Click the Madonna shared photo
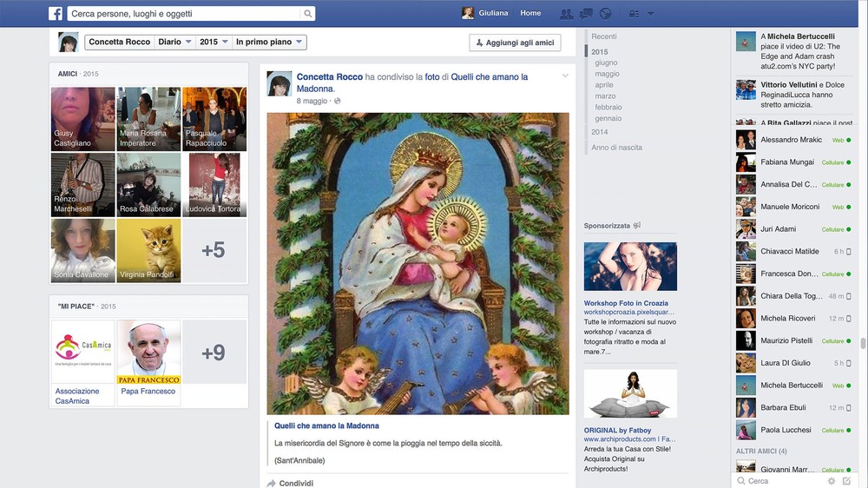868x488 pixels. [x=418, y=264]
